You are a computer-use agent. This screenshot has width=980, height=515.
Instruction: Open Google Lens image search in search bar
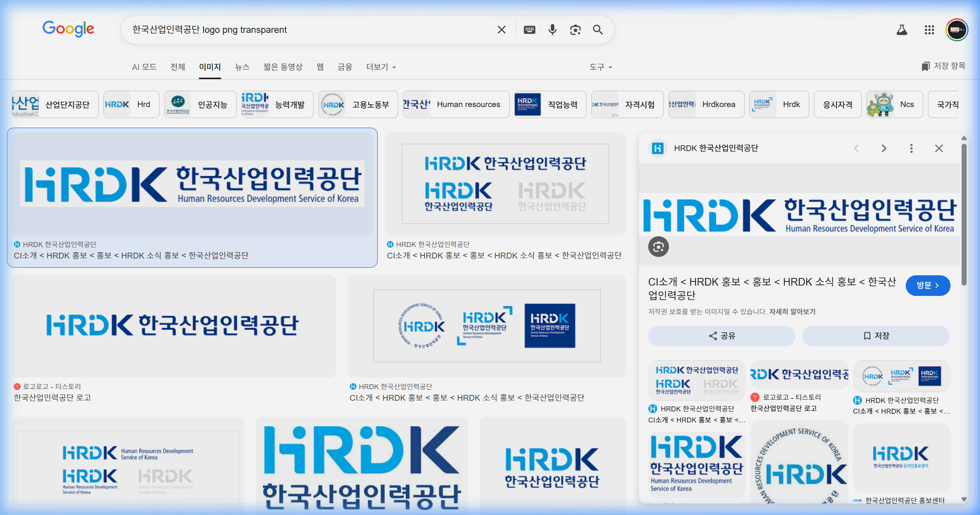click(x=575, y=30)
